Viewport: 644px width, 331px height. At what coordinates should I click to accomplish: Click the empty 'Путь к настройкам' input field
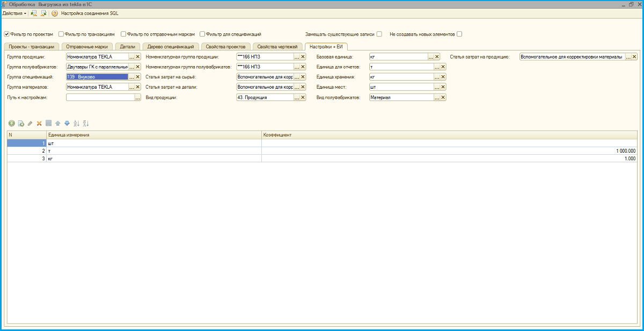[99, 98]
